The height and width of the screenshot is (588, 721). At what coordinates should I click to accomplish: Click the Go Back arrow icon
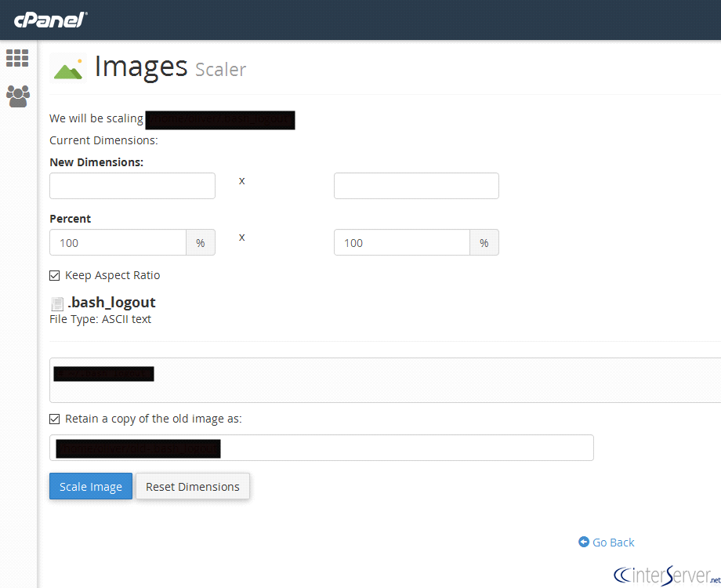[584, 542]
